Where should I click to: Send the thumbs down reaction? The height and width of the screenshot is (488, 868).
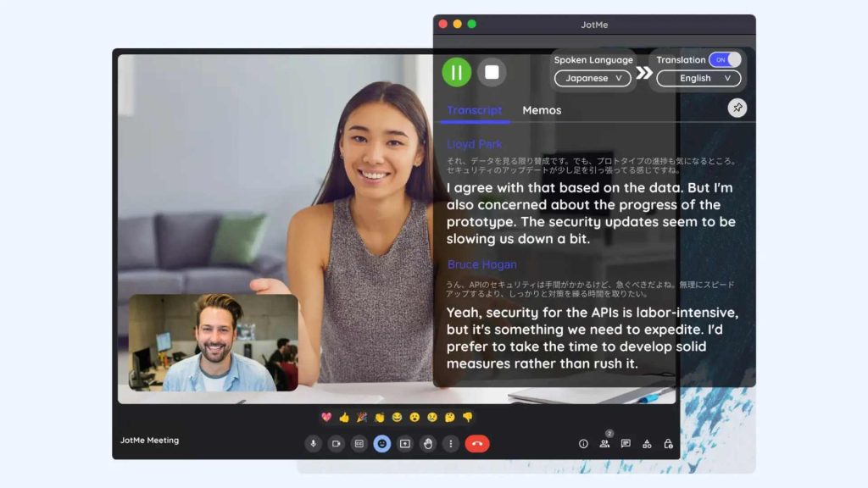[x=468, y=417]
